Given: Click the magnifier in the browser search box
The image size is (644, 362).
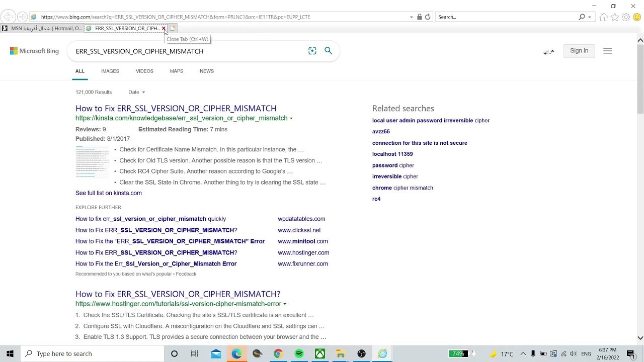Looking at the screenshot, I should 582,17.
